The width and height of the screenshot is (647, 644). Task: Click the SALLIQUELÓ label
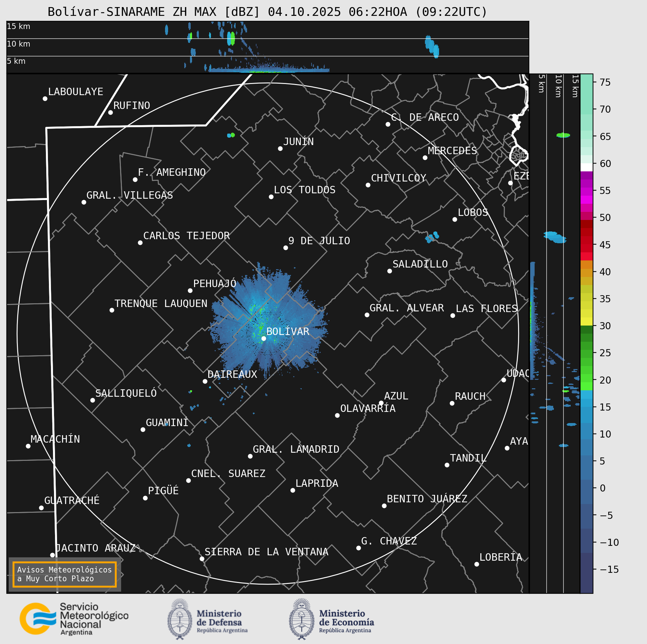coord(126,393)
